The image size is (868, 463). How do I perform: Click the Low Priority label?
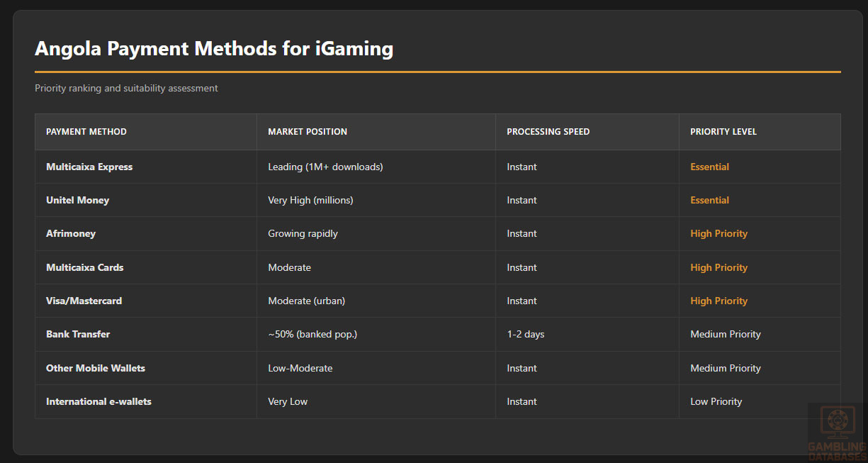coord(716,402)
